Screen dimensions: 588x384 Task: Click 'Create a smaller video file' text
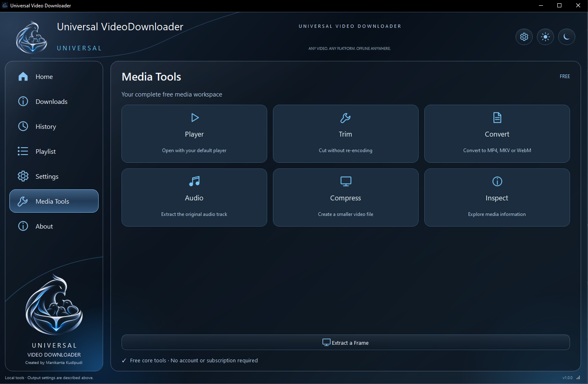pyautogui.click(x=346, y=214)
